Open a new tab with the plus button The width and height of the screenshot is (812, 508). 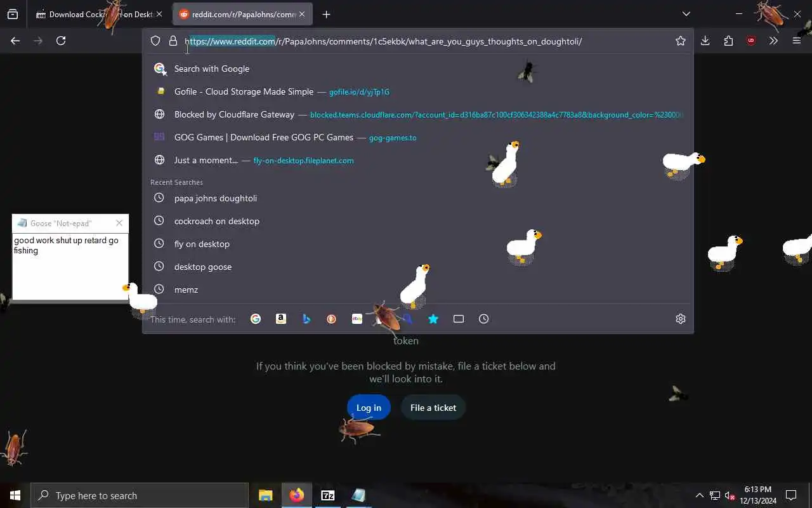click(x=326, y=14)
